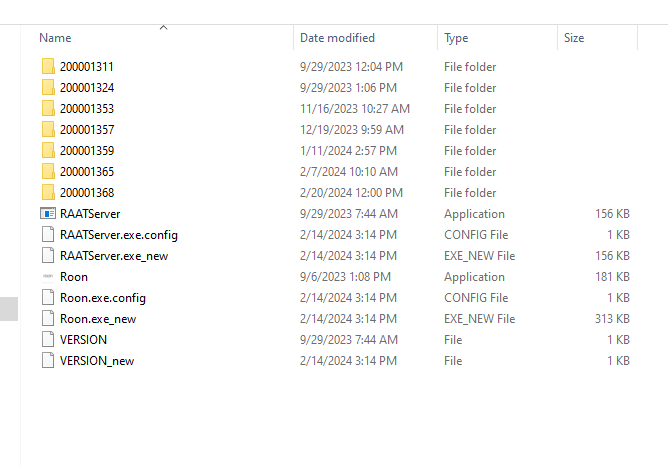The image size is (668, 467).
Task: Select the RAATServer.exe_new file name
Action: [x=114, y=256]
